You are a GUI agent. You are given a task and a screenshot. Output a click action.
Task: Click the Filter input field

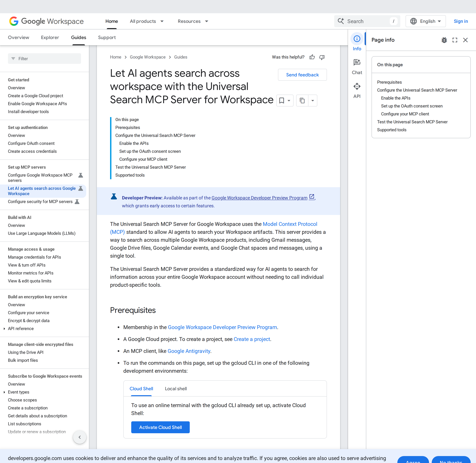(44, 59)
